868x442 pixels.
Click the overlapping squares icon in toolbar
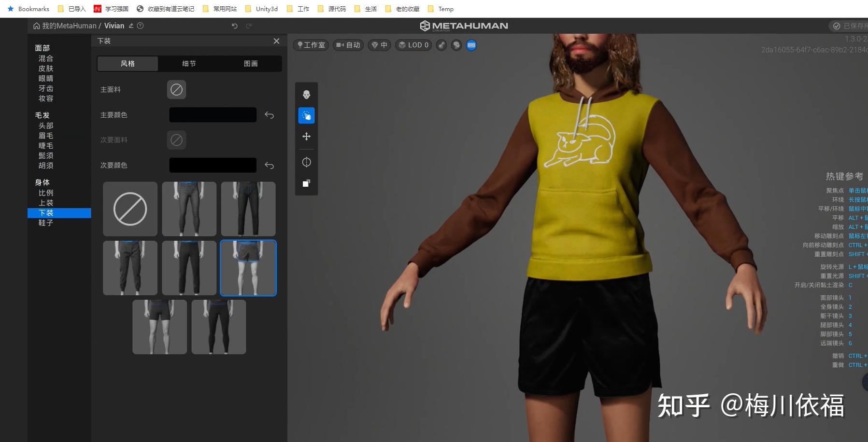click(x=306, y=183)
